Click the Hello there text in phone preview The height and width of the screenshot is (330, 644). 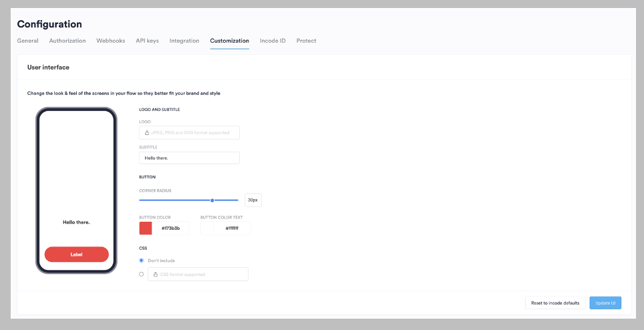pos(76,222)
